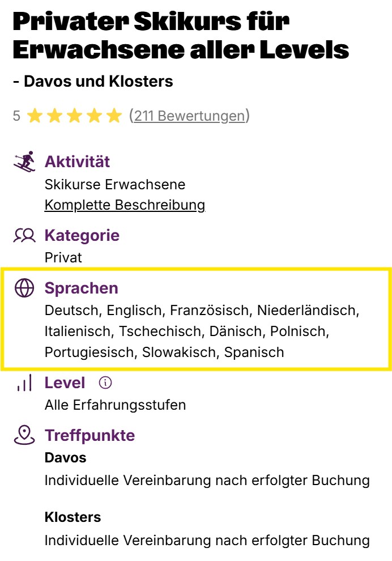The image size is (392, 561).
Task: Click the Klosters meeting point label
Action: (73, 517)
